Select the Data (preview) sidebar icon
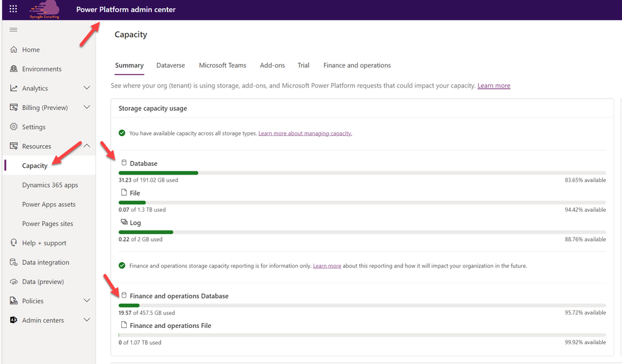 tap(12, 281)
